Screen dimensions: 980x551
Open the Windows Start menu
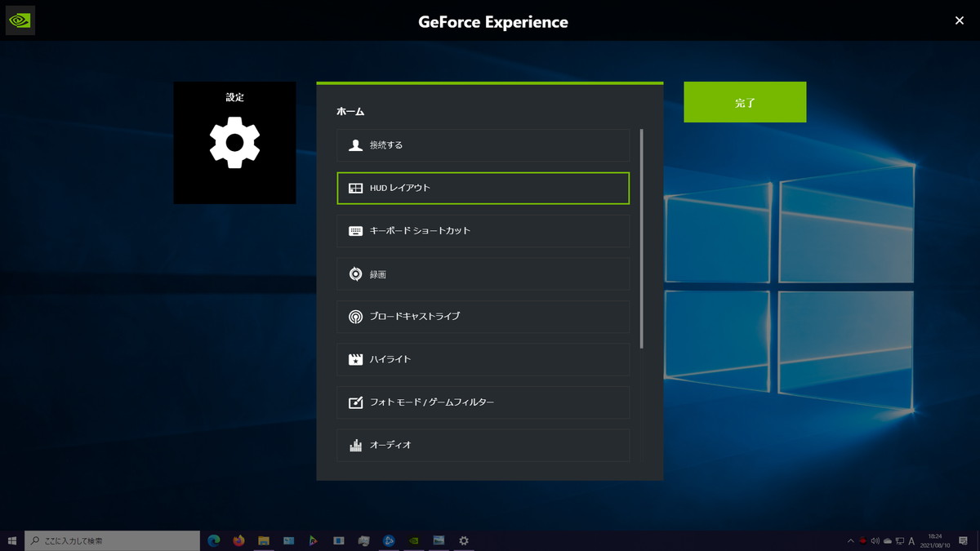pyautogui.click(x=12, y=540)
